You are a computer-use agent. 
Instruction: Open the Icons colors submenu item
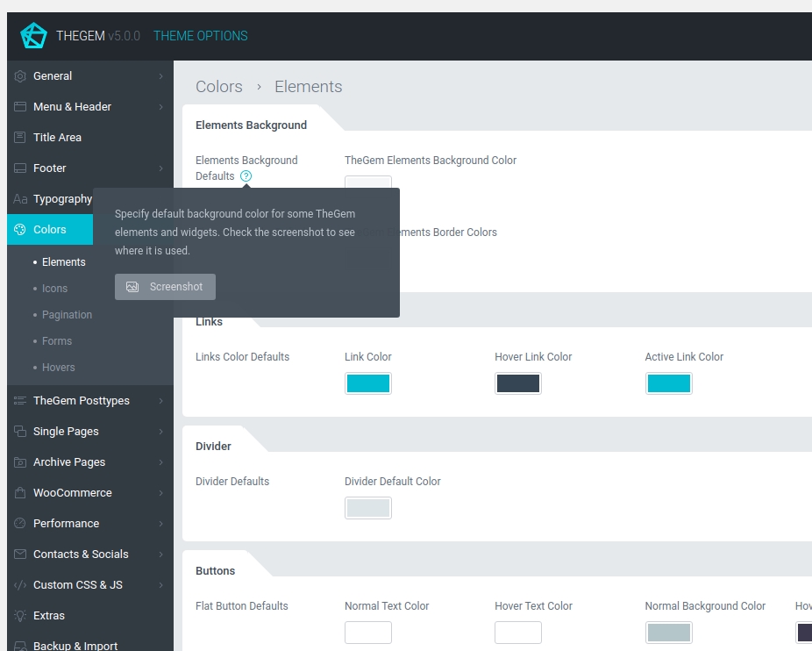[x=54, y=289]
